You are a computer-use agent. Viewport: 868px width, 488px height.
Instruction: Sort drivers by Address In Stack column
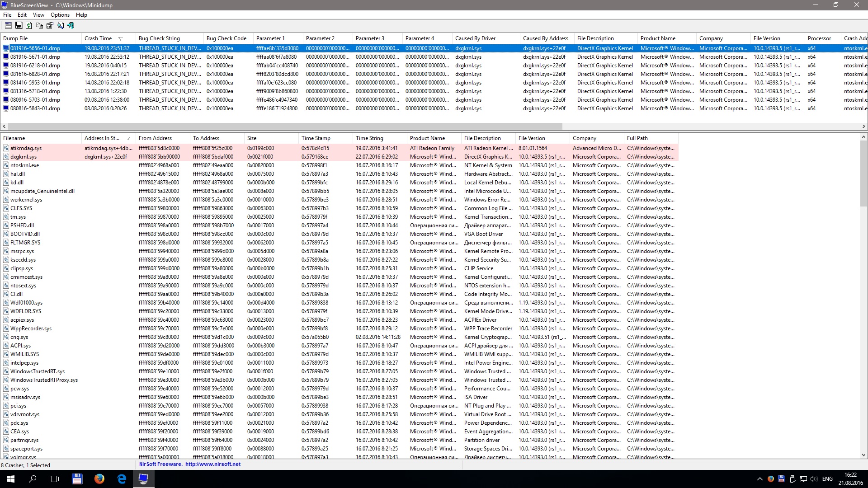(x=102, y=138)
